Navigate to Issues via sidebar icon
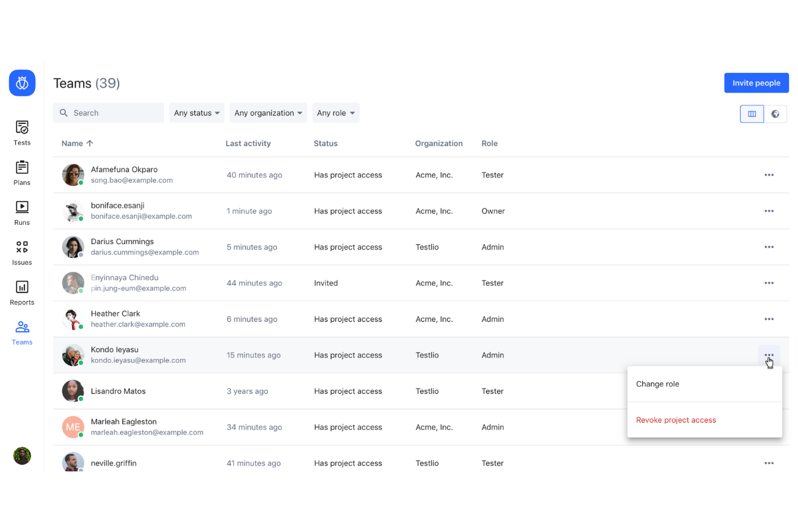798x532 pixels. pyautogui.click(x=22, y=252)
